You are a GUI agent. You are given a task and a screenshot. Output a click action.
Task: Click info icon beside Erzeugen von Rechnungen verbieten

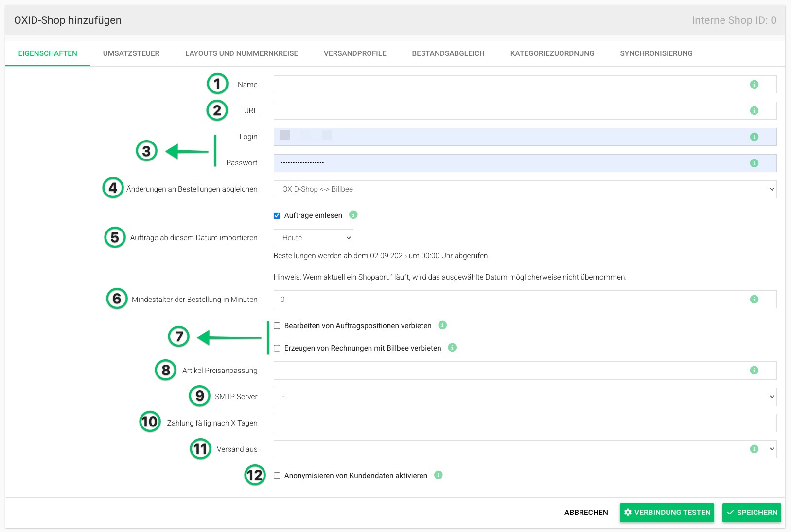452,348
